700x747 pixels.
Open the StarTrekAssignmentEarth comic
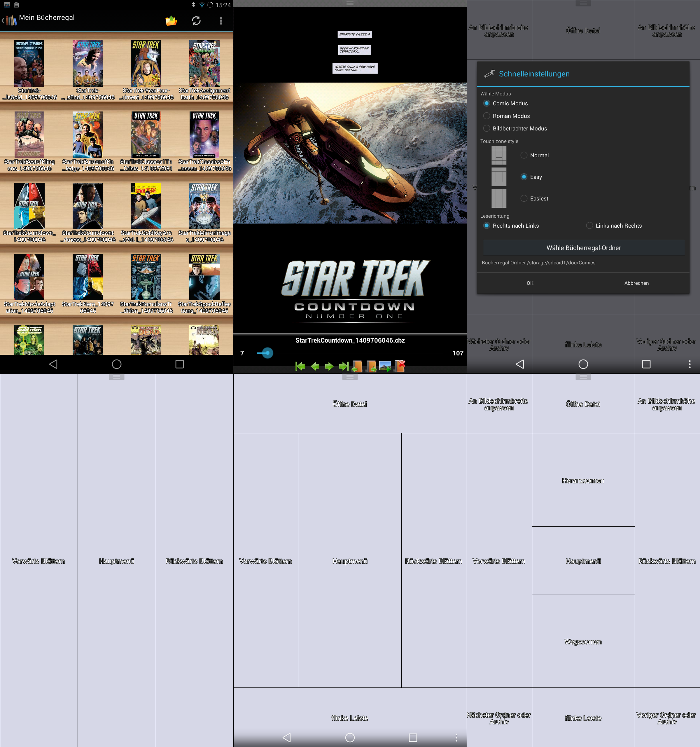[x=204, y=63]
